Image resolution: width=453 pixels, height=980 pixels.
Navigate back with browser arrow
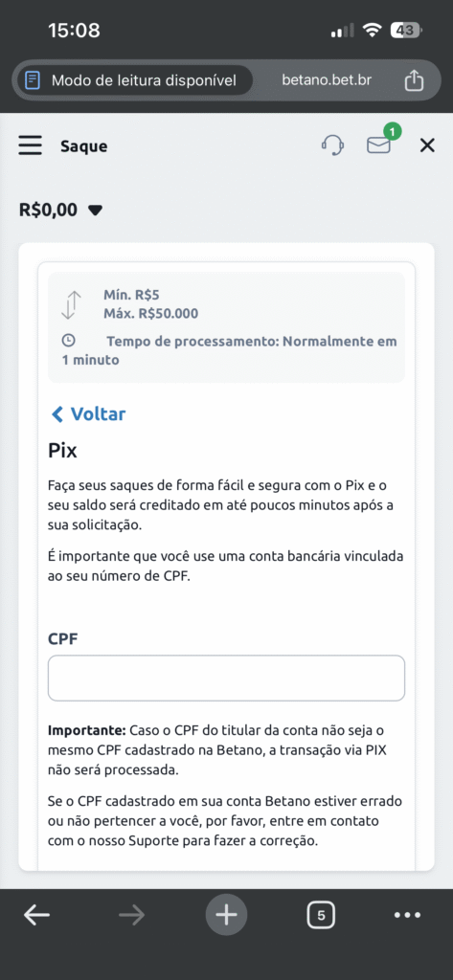pyautogui.click(x=37, y=915)
